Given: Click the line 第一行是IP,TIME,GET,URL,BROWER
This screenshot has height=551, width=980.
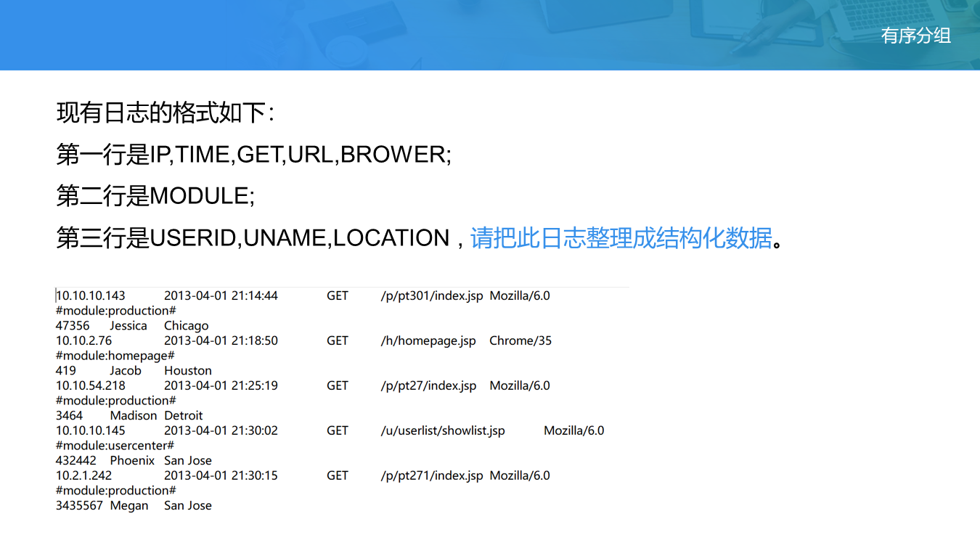Looking at the screenshot, I should pyautogui.click(x=254, y=154).
